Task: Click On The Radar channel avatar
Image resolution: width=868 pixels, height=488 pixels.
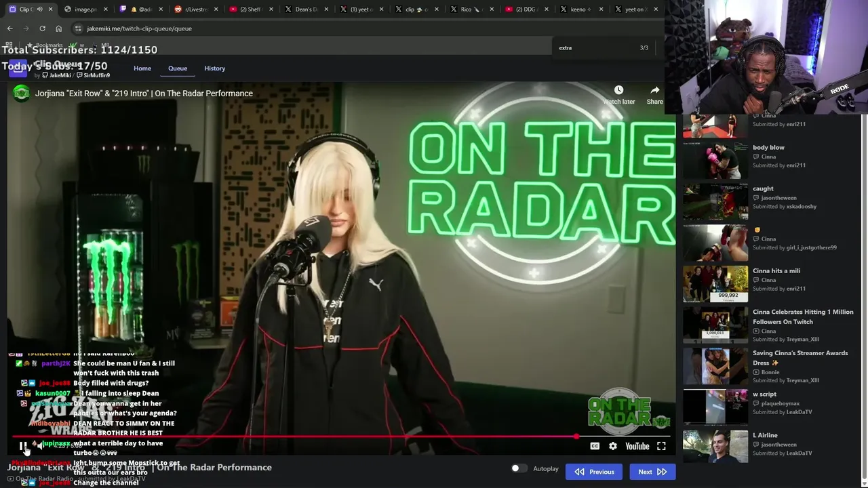Action: (22, 94)
